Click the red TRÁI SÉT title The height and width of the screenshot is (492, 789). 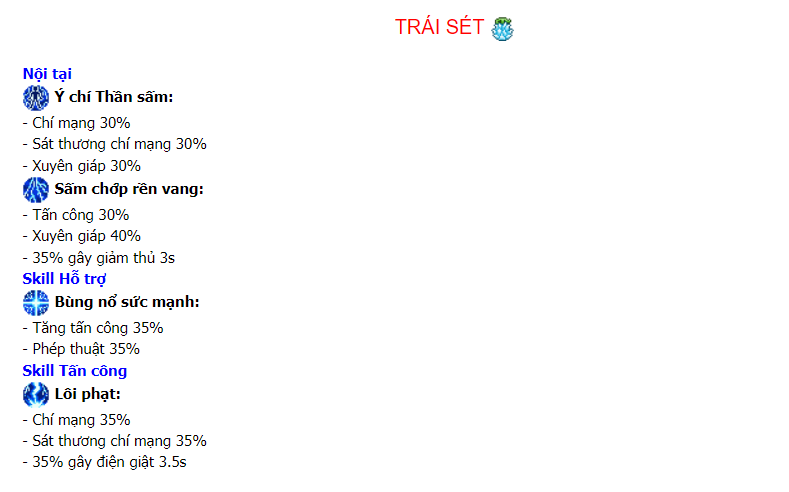pos(439,27)
